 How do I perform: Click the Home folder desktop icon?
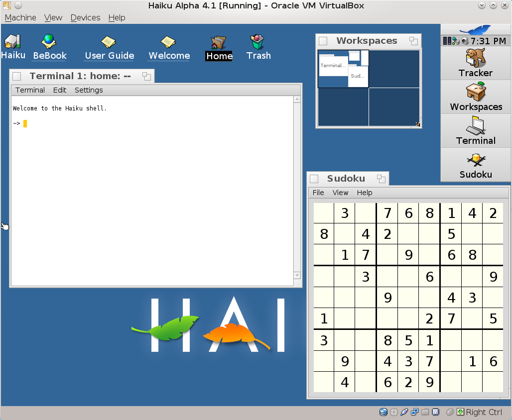point(219,43)
